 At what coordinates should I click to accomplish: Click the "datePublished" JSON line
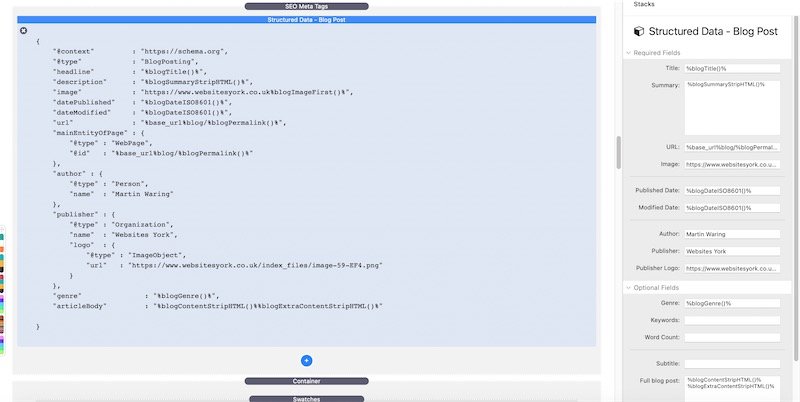point(142,103)
